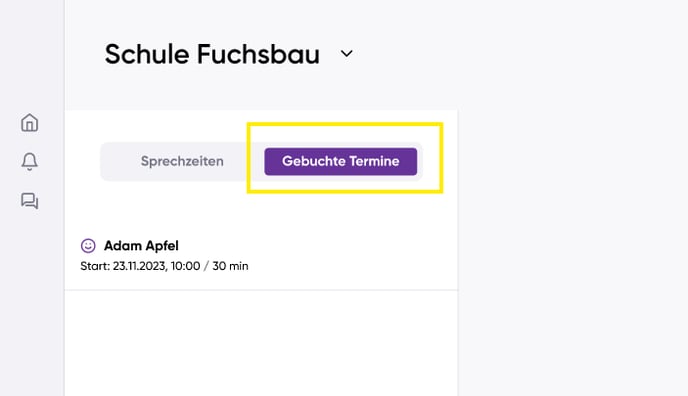Viewport: 688px width, 396px height.
Task: Open notifications bell in sidebar
Action: pyautogui.click(x=29, y=161)
